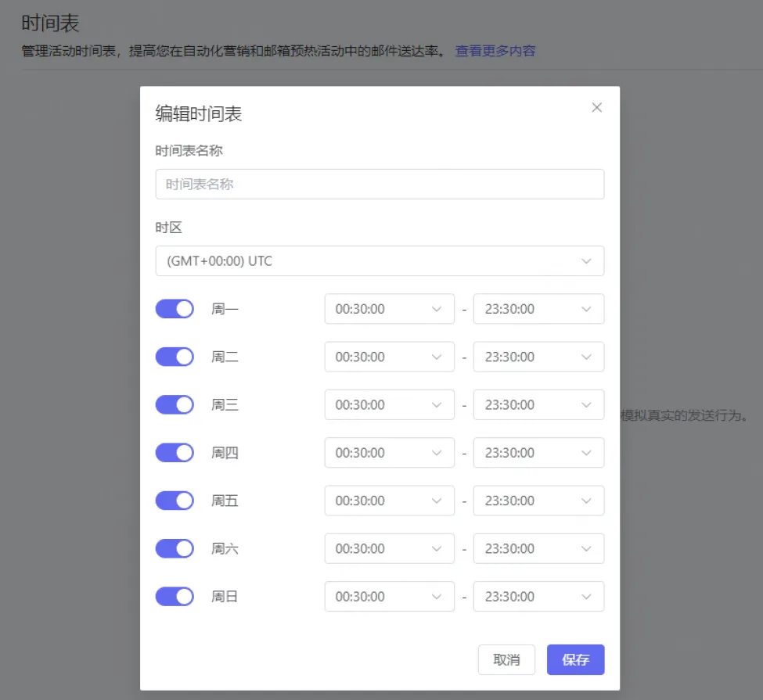Open the 查看更多内容 link
The height and width of the screenshot is (700, 763).
495,51
